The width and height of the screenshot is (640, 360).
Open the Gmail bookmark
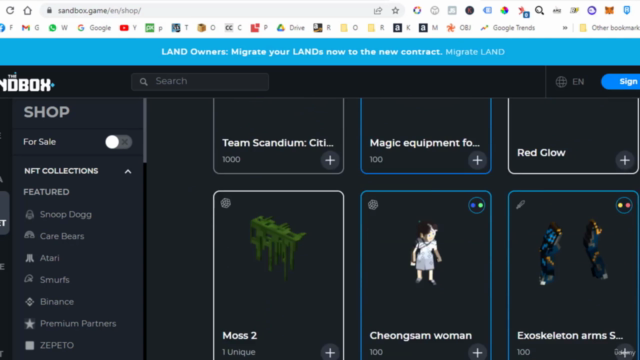pos(31,28)
